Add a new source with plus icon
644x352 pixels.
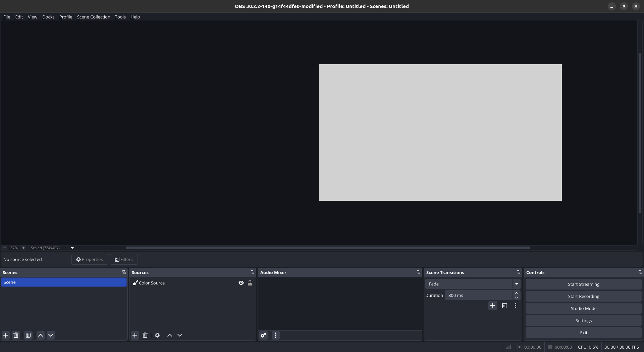(135, 335)
